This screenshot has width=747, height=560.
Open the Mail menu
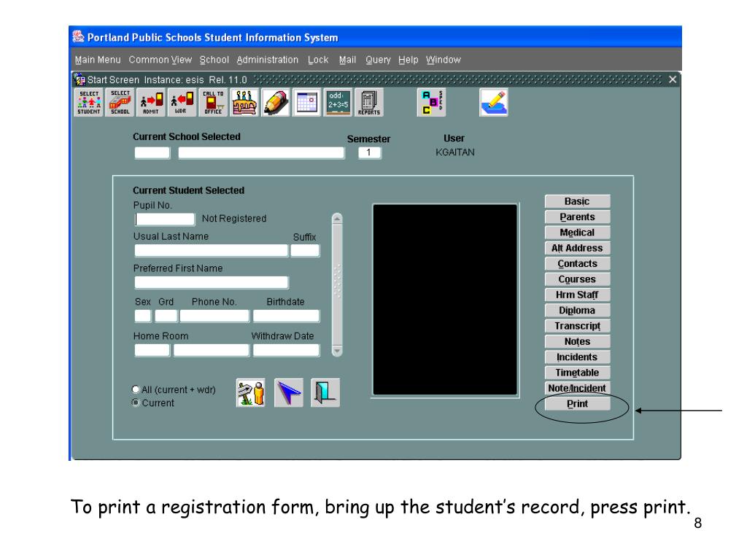tap(347, 60)
